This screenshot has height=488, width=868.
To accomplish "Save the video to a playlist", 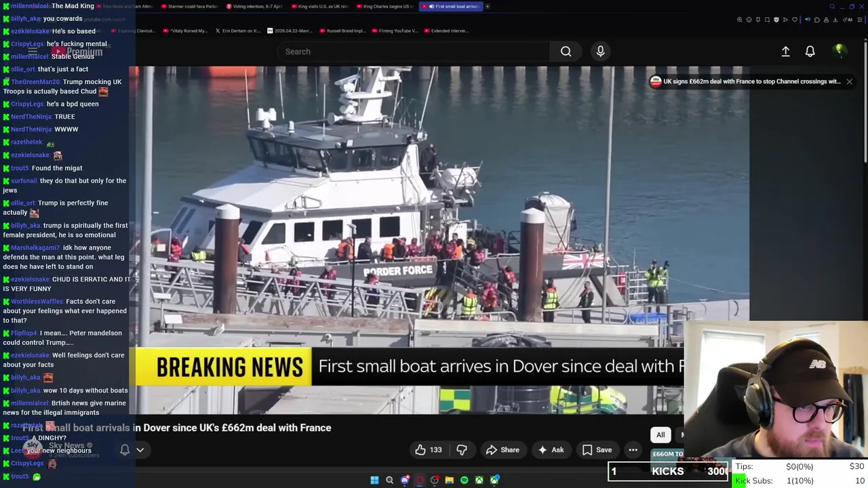I will tap(597, 450).
